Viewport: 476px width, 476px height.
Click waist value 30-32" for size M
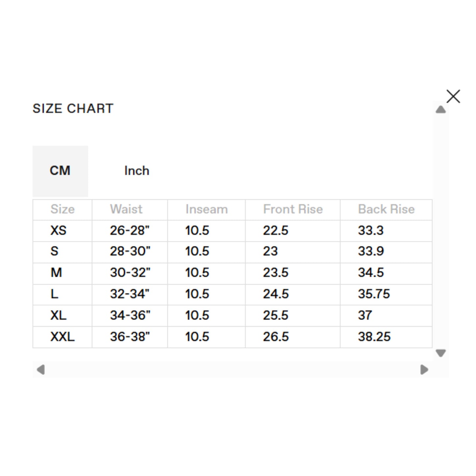pyautogui.click(x=130, y=273)
